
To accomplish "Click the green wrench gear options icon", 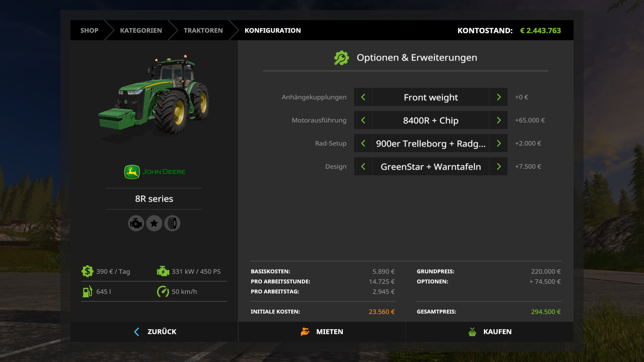I will 341,58.
